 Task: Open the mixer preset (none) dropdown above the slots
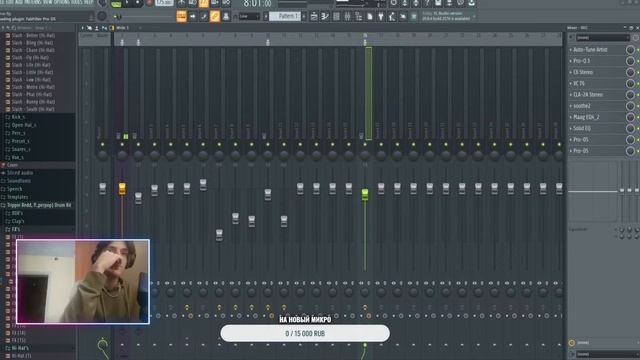coord(602,38)
